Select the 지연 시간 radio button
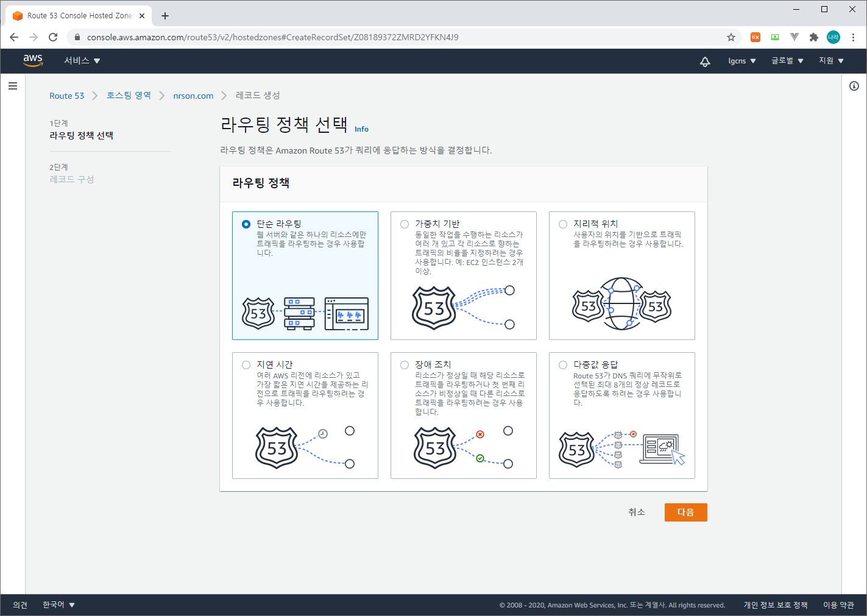 [246, 365]
